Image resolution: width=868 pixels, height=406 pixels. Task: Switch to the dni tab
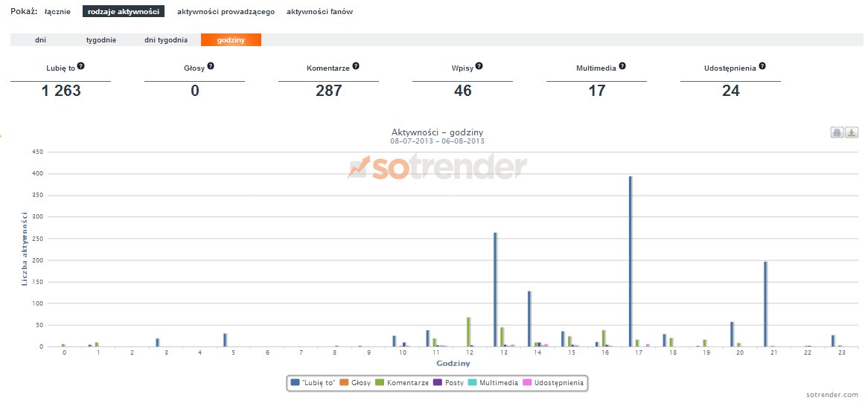(40, 40)
